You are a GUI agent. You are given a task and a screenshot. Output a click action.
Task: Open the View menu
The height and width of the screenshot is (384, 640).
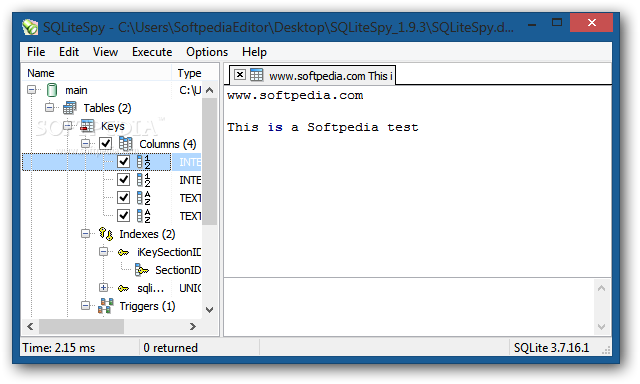click(105, 52)
